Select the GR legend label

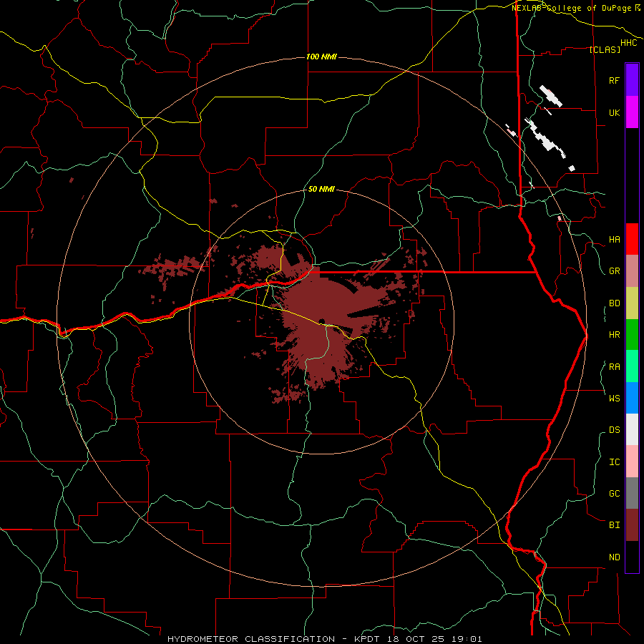[x=614, y=271]
